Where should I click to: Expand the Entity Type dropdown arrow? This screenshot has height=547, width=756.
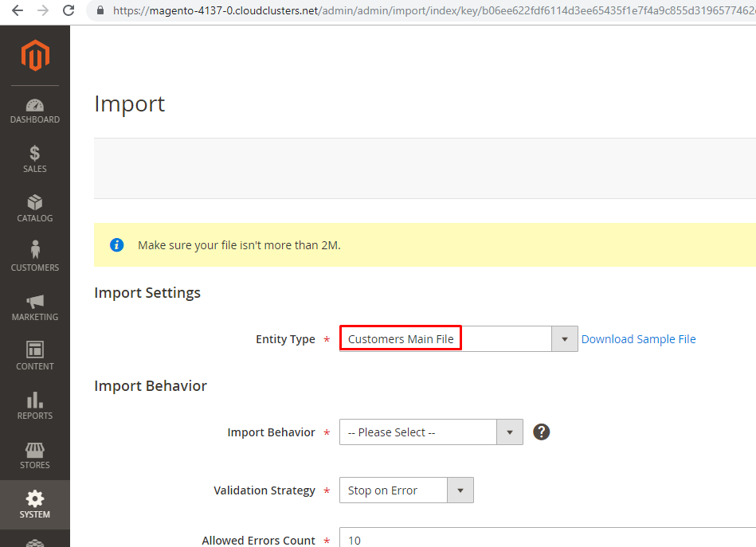[564, 339]
